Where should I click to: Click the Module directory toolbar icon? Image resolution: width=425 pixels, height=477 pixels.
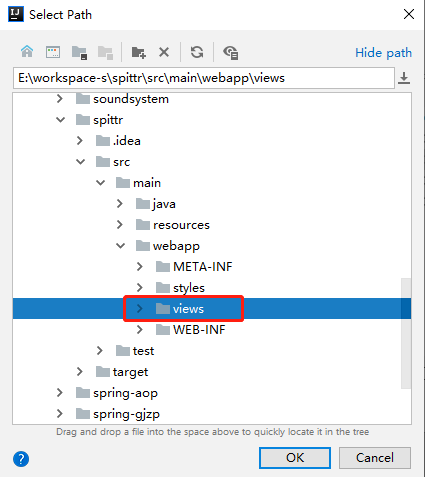(x=105, y=53)
